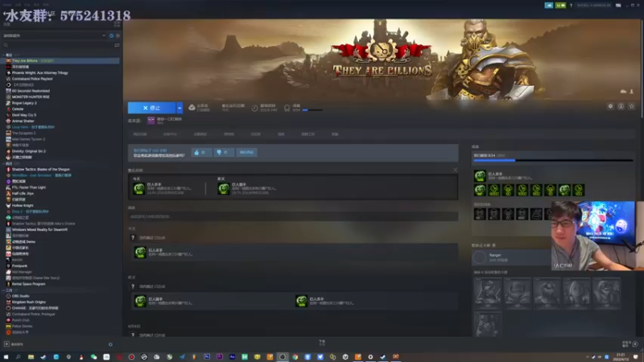Open downloads manager at bottom center
Viewport: 644px width, 362px height.
[322, 343]
